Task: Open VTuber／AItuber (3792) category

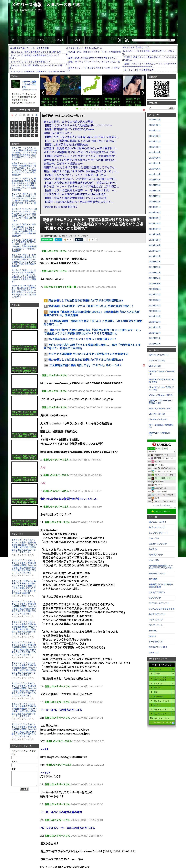Action: 160,395
